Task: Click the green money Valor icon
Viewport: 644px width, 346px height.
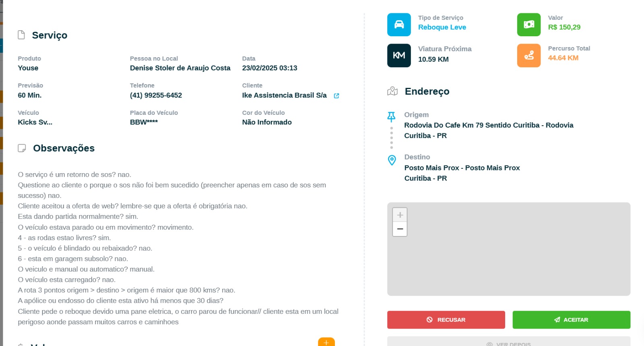Action: [x=529, y=25]
